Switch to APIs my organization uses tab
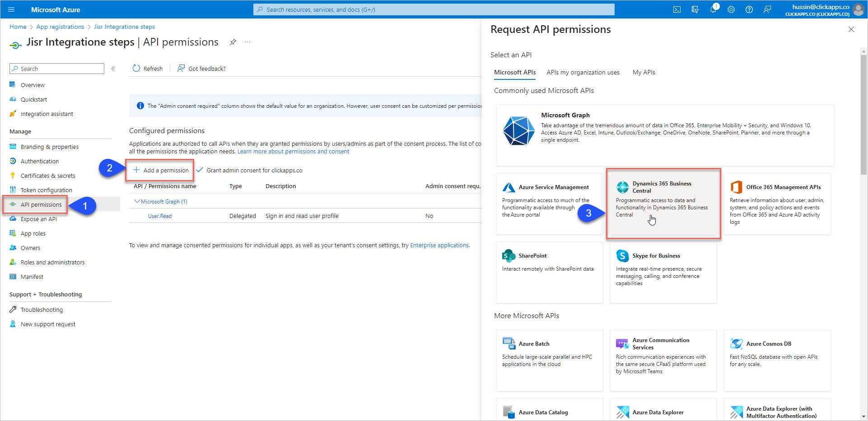 pos(583,72)
